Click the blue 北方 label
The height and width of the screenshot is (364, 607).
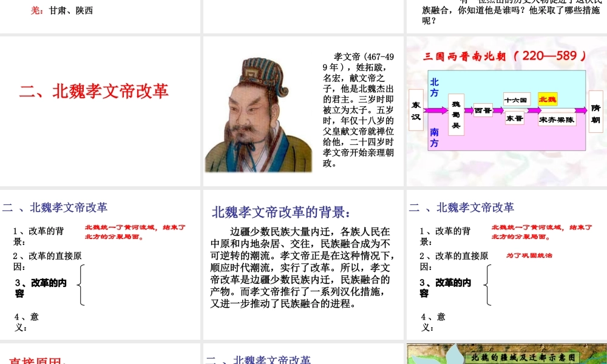click(x=435, y=87)
